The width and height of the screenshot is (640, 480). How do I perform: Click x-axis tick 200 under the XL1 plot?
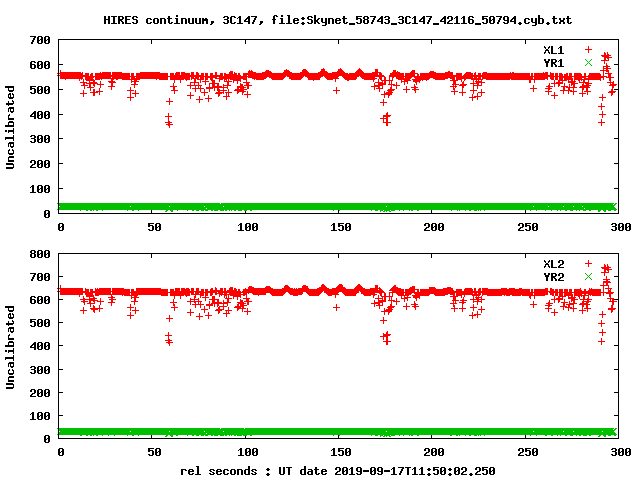pyautogui.click(x=434, y=227)
